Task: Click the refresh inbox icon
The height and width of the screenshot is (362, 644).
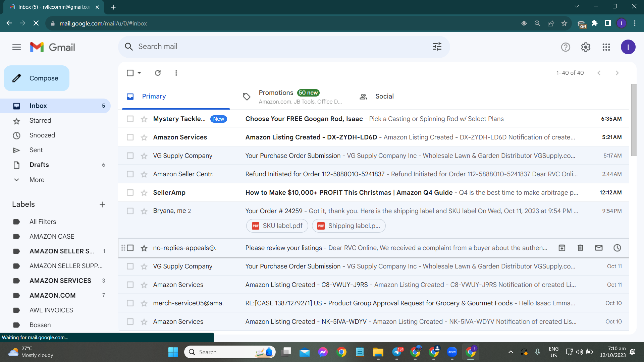Action: click(x=158, y=73)
